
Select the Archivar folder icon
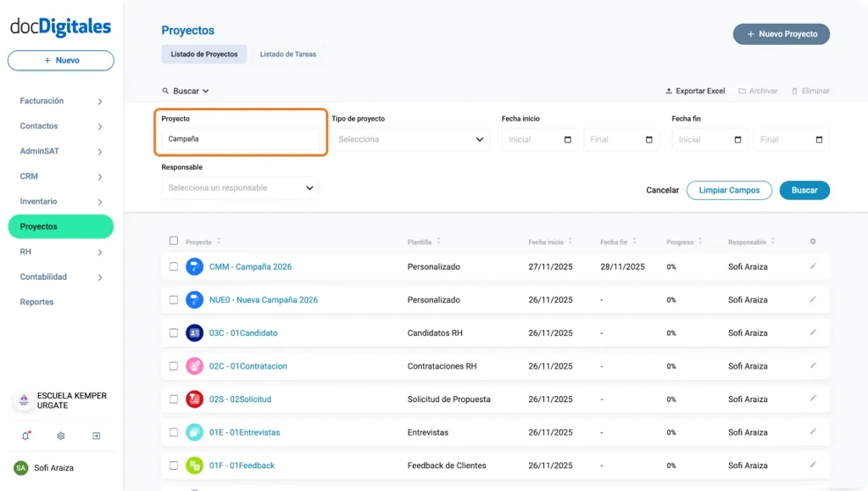(x=742, y=91)
